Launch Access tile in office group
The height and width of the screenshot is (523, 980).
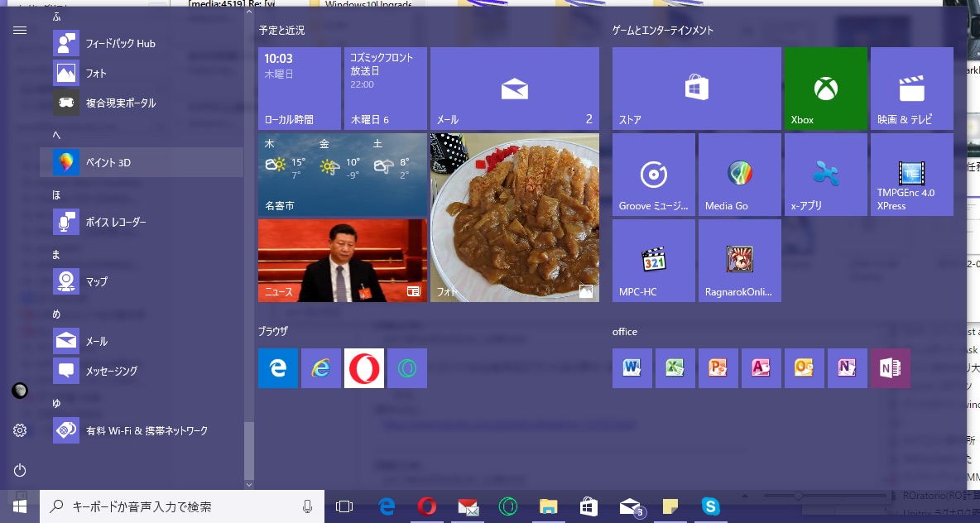tap(761, 368)
